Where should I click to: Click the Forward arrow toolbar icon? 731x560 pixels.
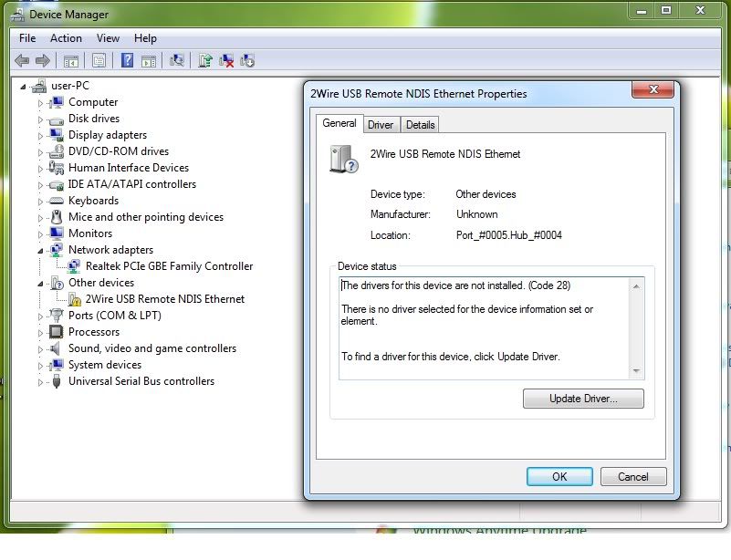point(42,60)
